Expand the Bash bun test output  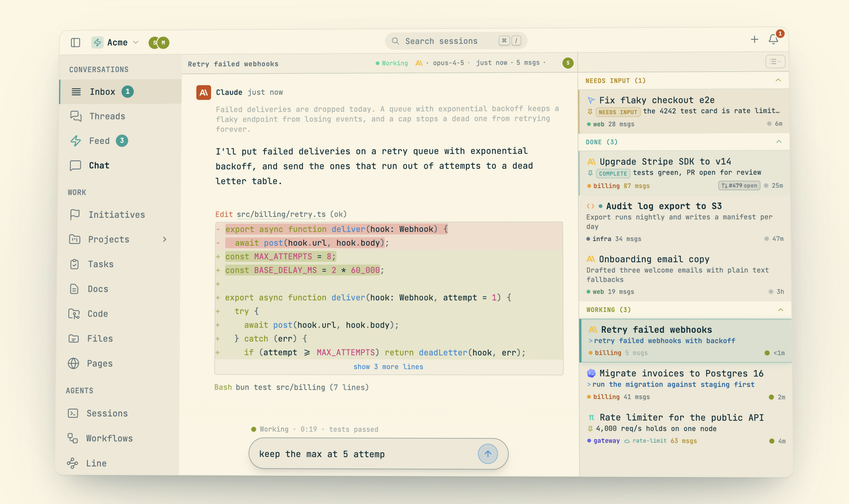[x=291, y=387]
